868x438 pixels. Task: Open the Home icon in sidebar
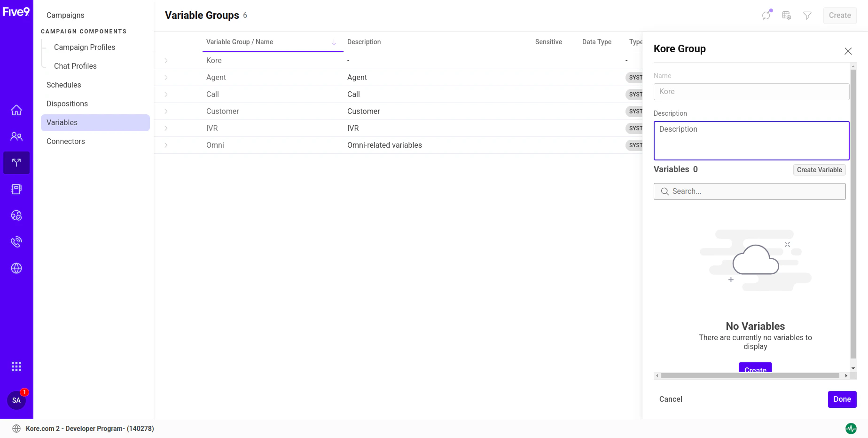(16, 110)
